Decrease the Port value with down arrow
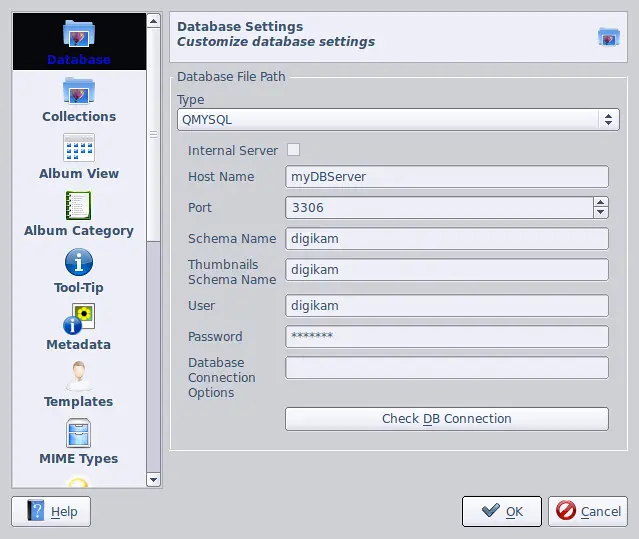The height and width of the screenshot is (539, 639). [600, 213]
